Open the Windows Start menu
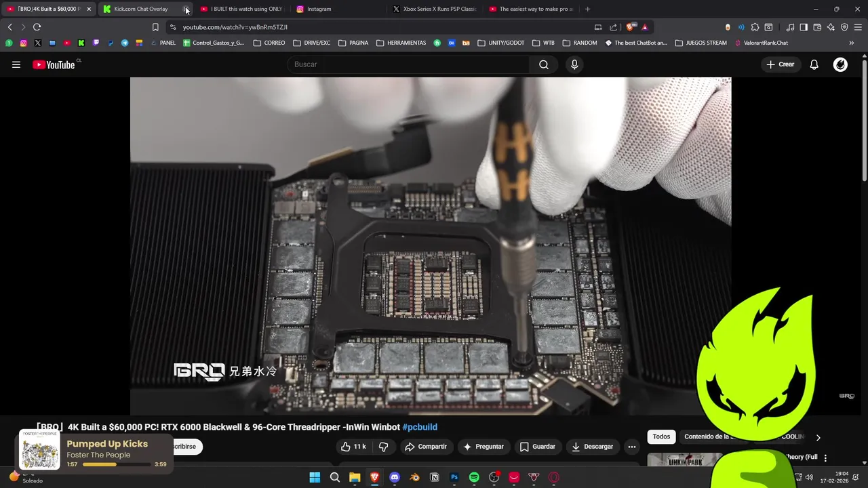The width and height of the screenshot is (868, 488). (315, 477)
